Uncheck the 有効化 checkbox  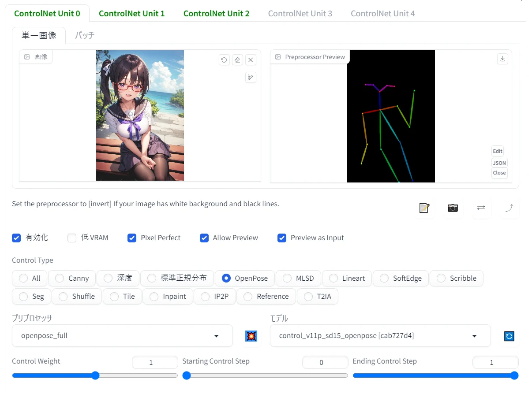coord(16,238)
